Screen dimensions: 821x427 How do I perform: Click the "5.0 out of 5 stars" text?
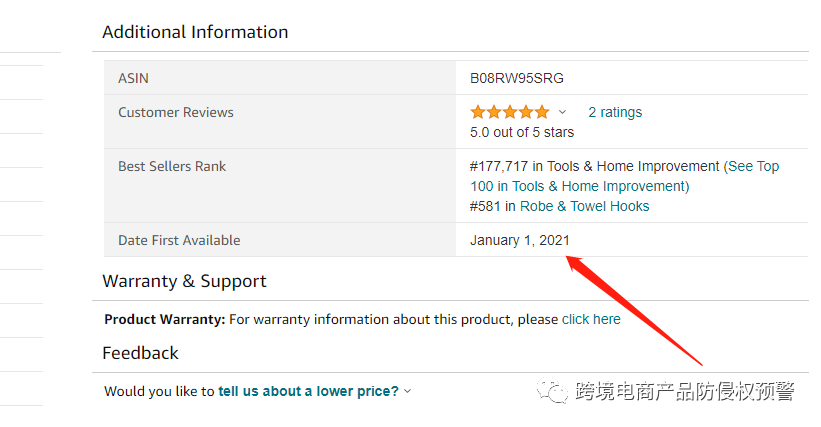click(x=522, y=132)
